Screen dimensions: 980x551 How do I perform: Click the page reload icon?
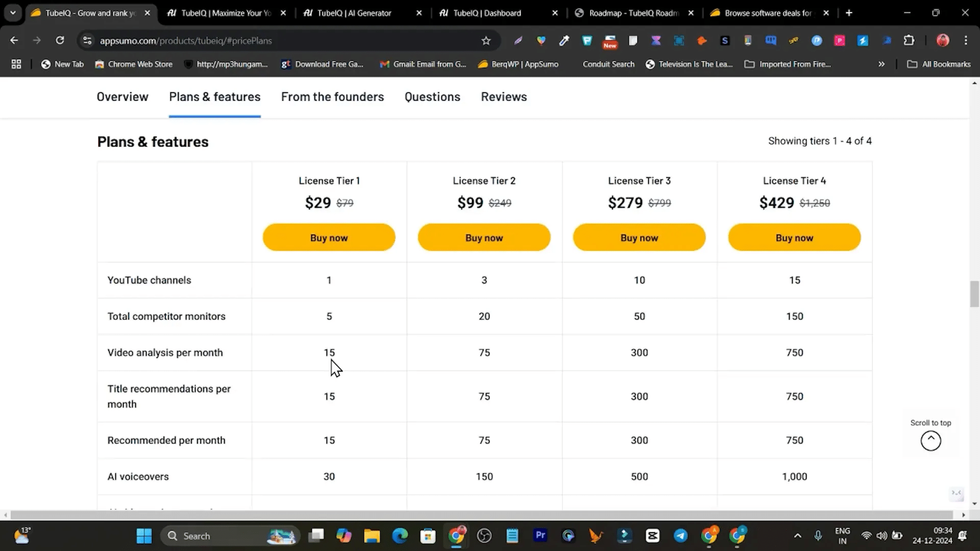coord(60,40)
